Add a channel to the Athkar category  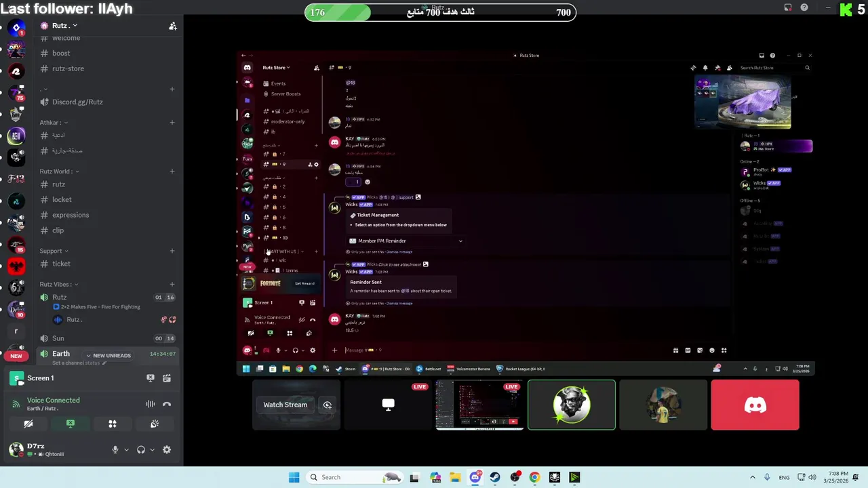coord(172,123)
